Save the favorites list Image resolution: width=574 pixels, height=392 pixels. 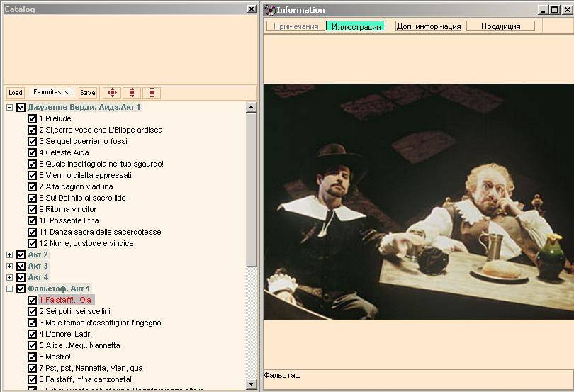tap(87, 93)
